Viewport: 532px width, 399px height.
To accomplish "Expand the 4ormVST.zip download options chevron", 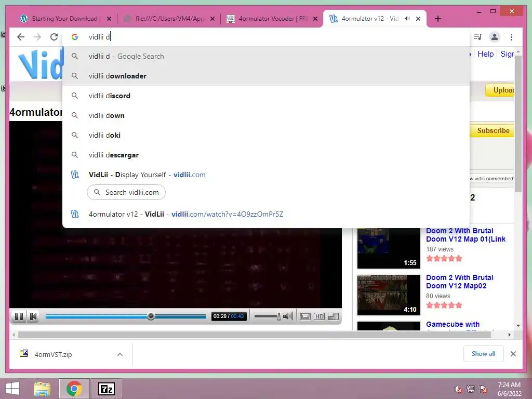I will pyautogui.click(x=120, y=354).
